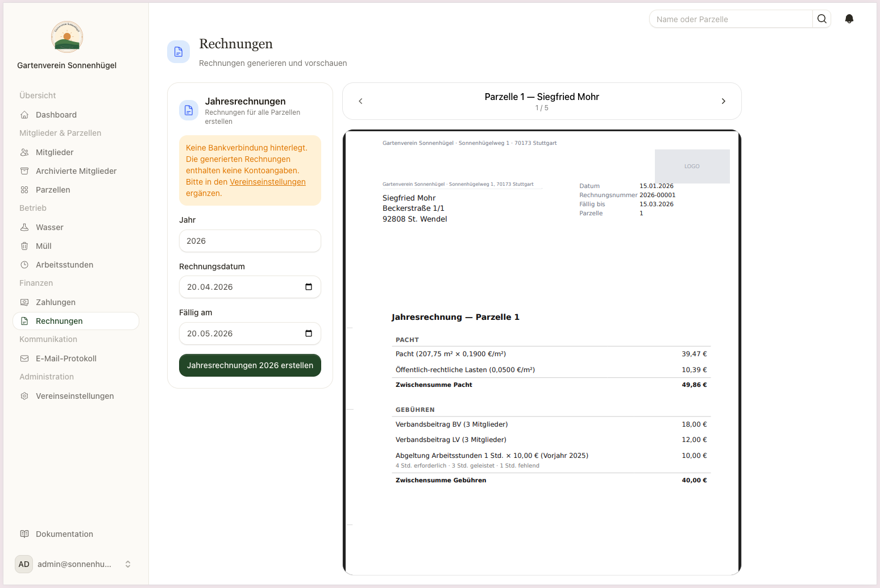Click the Jahresrechnungen card icon

189,110
